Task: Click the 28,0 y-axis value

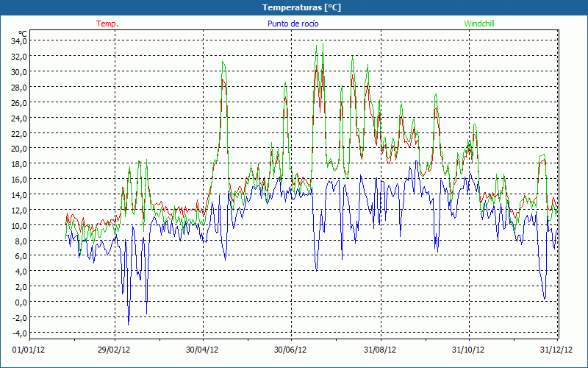Action: 18,87
